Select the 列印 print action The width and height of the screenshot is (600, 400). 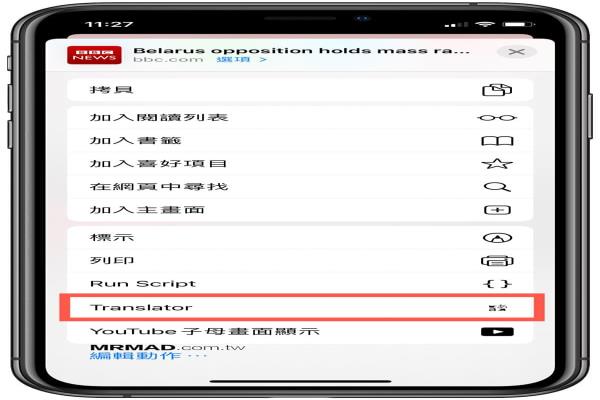point(300,261)
